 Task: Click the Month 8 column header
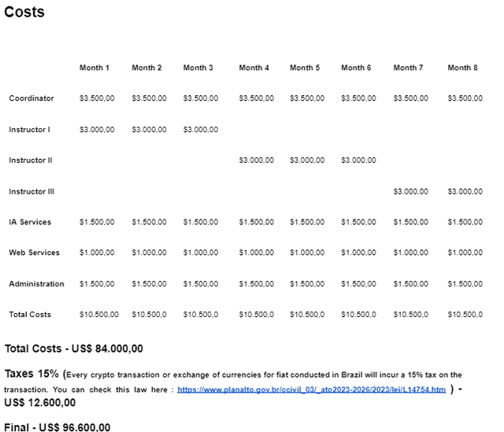click(x=462, y=68)
